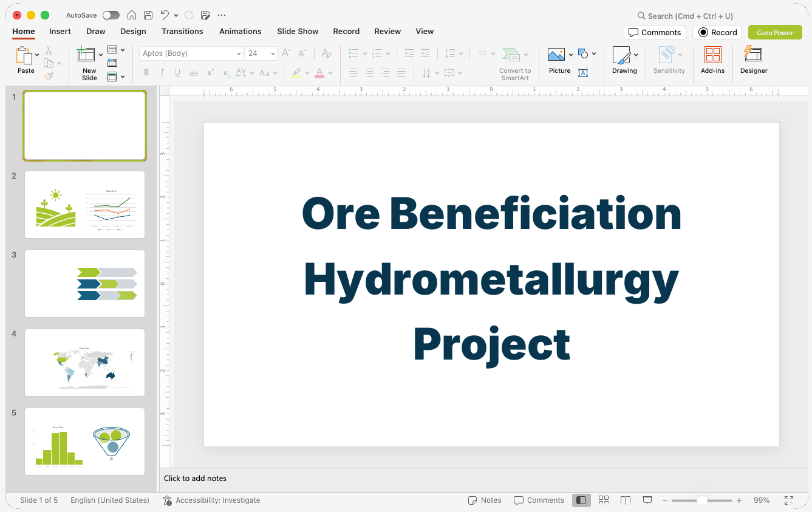Open the Transitions tab
This screenshot has height=512, width=812.
[182, 32]
